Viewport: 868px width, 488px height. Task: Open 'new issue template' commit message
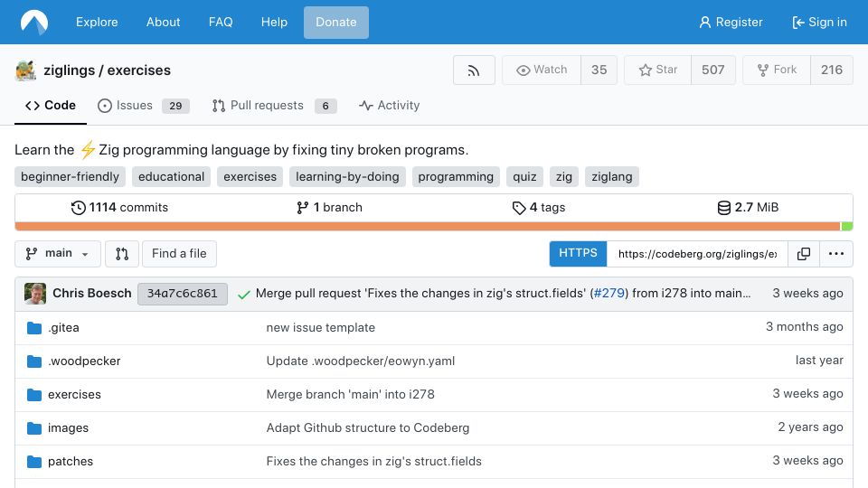click(320, 327)
